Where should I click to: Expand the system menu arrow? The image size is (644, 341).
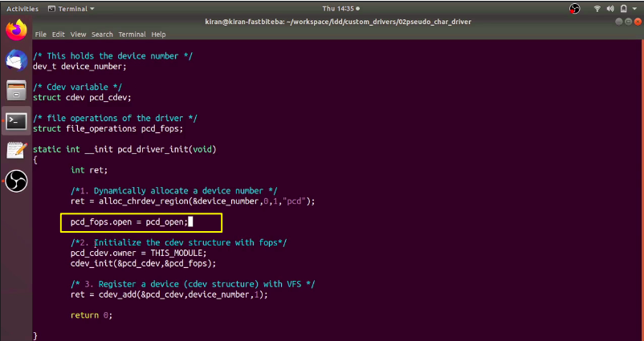pyautogui.click(x=635, y=9)
